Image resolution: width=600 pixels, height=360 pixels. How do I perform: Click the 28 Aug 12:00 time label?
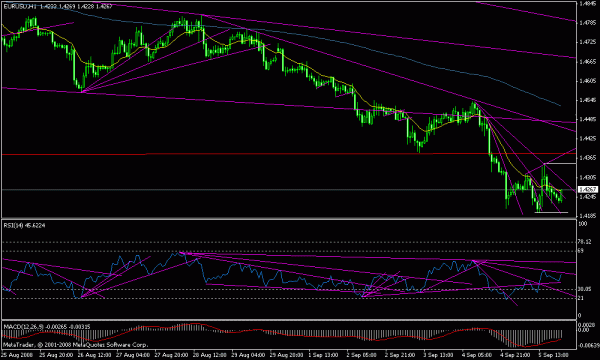click(210, 355)
